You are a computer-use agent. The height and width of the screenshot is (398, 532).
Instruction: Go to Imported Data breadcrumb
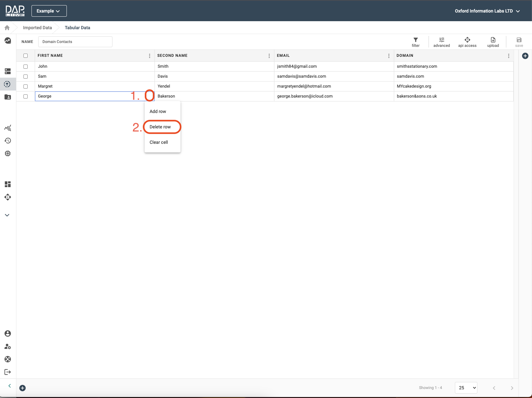point(37,28)
